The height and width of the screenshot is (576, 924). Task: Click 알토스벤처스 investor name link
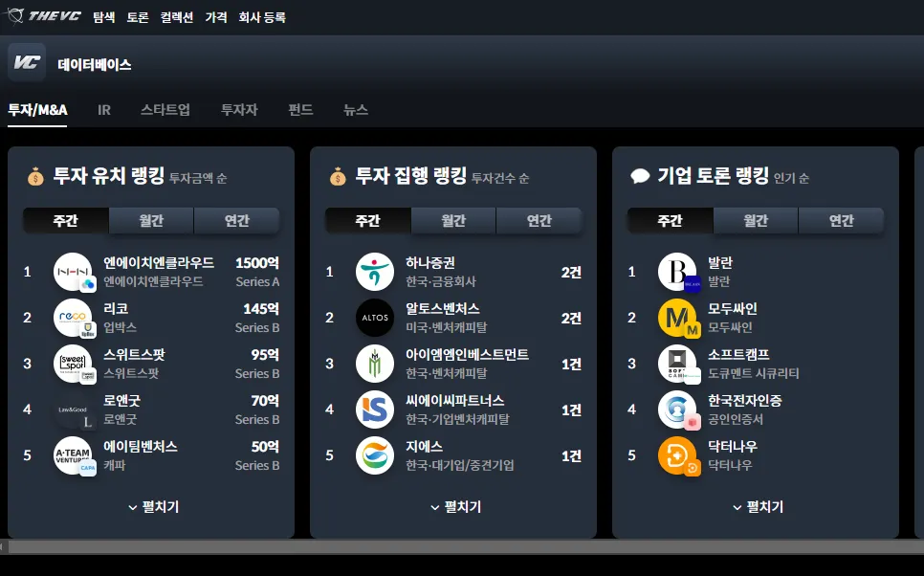coord(443,308)
